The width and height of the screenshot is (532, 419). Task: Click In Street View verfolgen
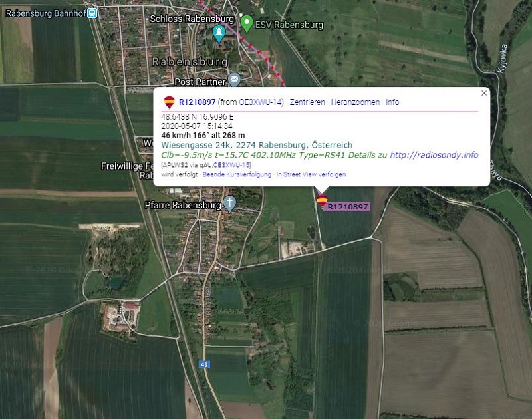point(311,174)
